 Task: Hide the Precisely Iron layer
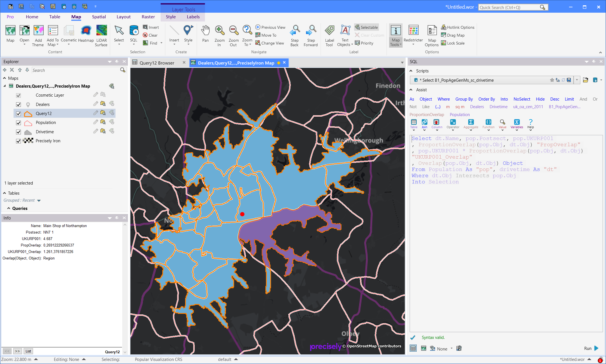click(x=19, y=141)
